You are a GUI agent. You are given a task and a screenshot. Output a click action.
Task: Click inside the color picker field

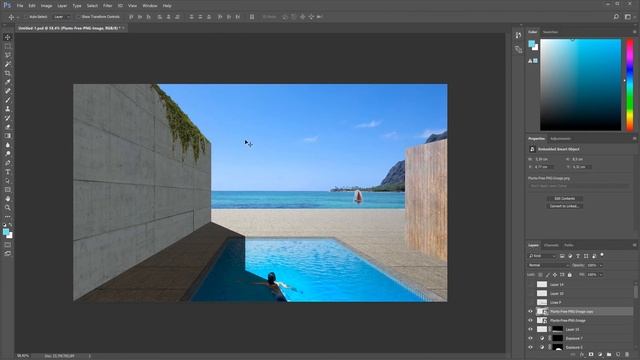pos(580,85)
